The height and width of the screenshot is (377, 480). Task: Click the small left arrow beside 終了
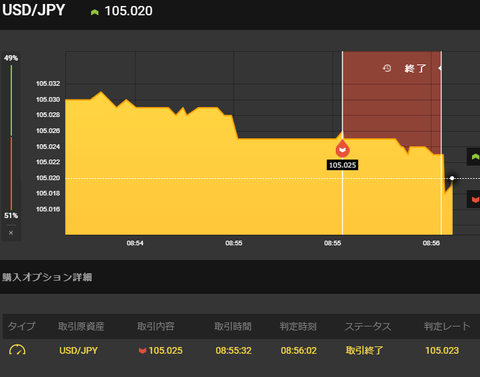coord(440,68)
